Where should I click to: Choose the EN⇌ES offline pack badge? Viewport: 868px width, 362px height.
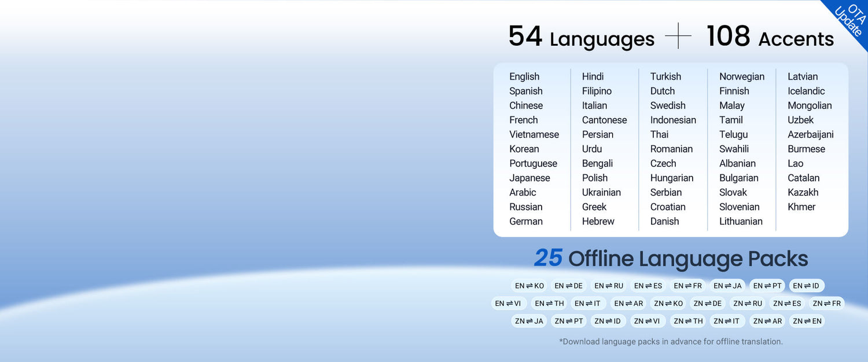(648, 286)
